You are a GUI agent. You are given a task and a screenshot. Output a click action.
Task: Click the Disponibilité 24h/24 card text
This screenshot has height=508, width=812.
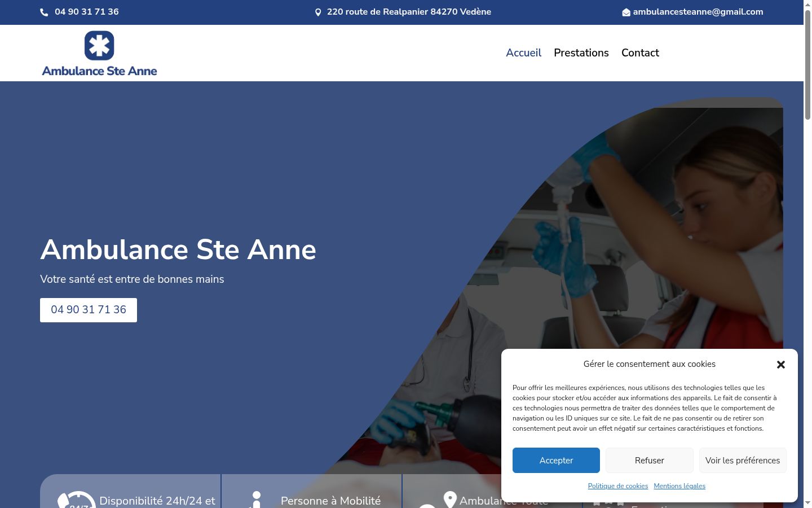(157, 501)
